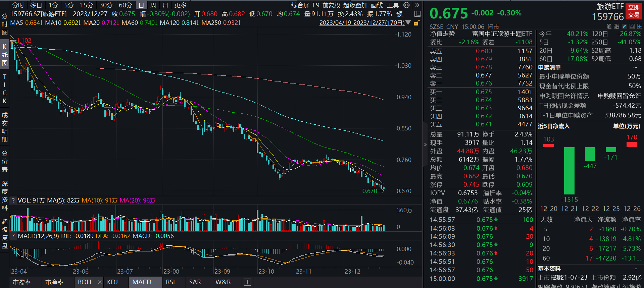The height and width of the screenshot is (288, 644).
Task: Open date range dropdown triangle
Action: click(408, 23)
